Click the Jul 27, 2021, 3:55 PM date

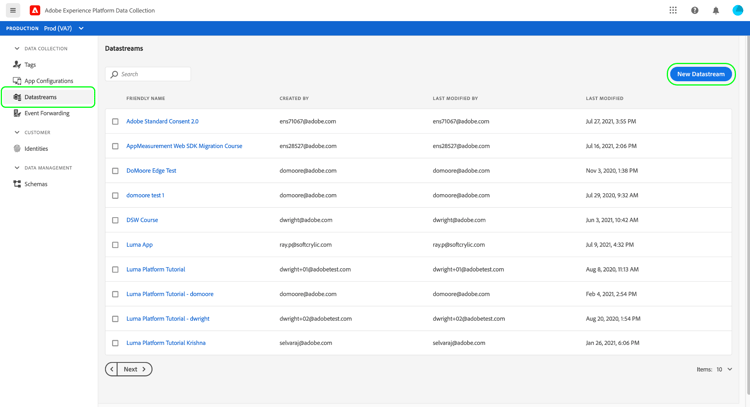tap(611, 121)
